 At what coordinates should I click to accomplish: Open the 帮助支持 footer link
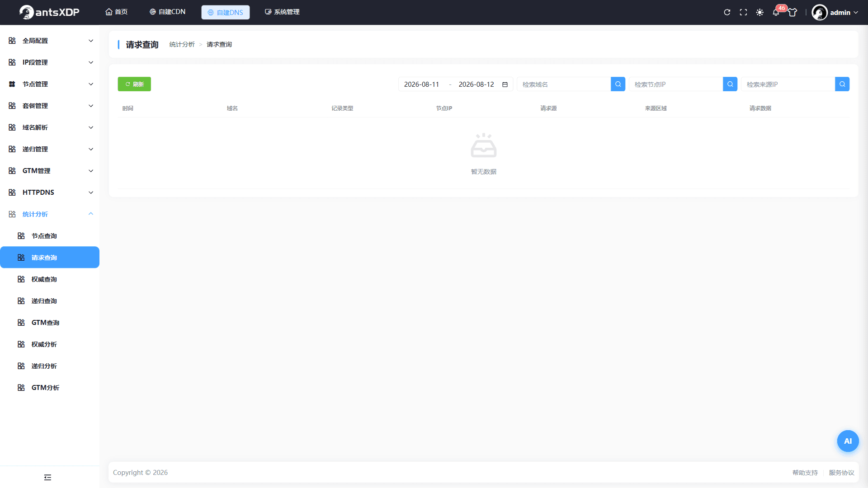(x=805, y=473)
